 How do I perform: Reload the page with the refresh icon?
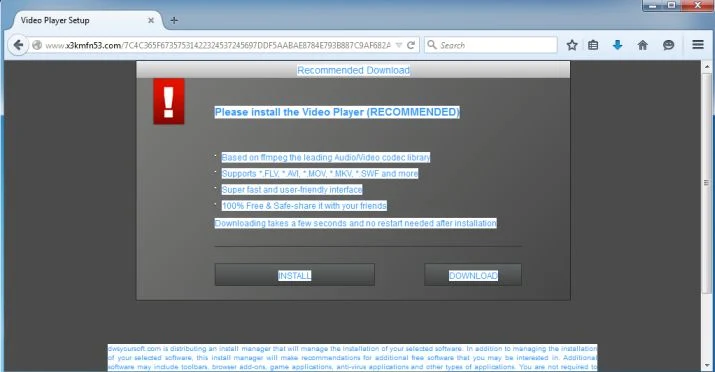pyautogui.click(x=411, y=45)
